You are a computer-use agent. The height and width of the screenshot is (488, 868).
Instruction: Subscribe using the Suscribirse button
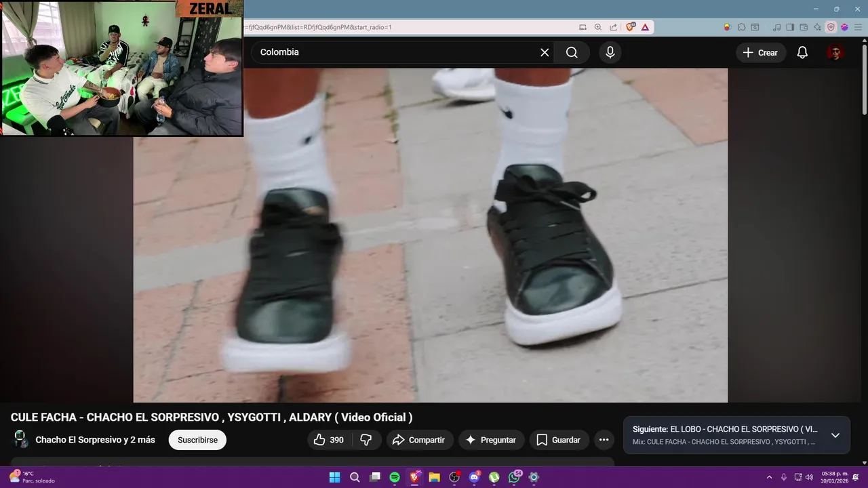point(197,440)
